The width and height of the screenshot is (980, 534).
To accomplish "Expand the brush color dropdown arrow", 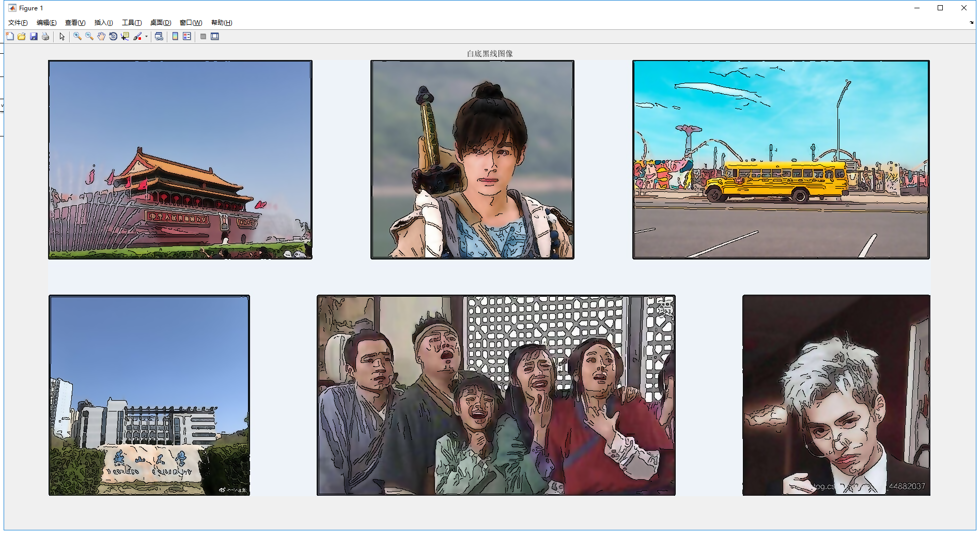I will pos(146,36).
